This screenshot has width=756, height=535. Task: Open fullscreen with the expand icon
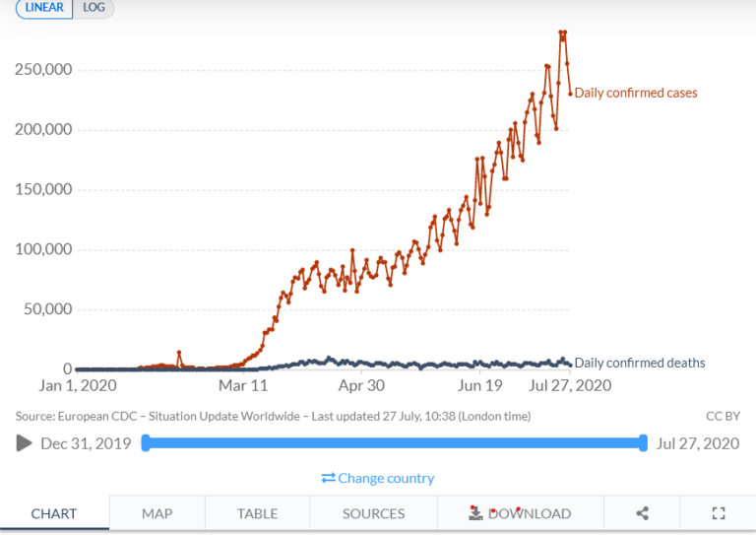click(719, 513)
